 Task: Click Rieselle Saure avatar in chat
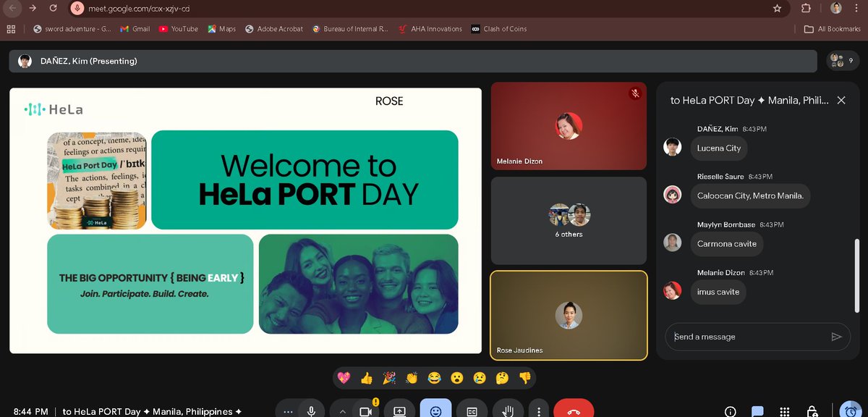tap(673, 195)
